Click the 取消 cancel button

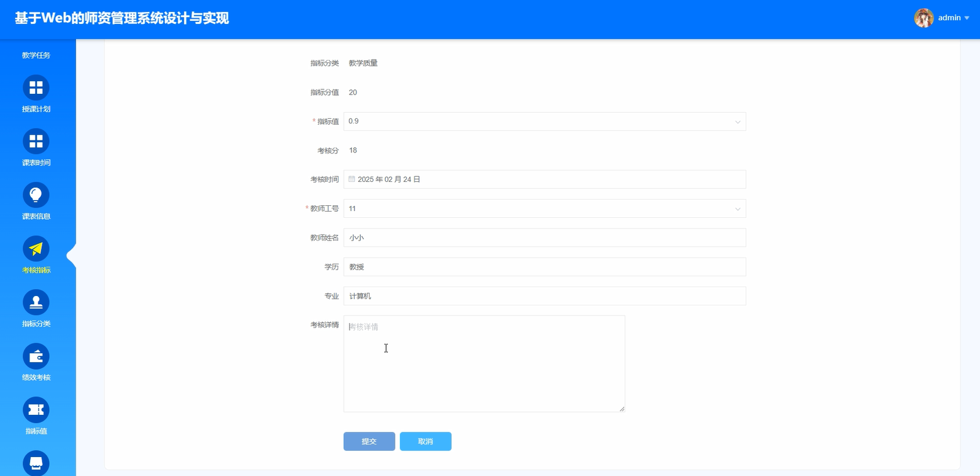[426, 441]
